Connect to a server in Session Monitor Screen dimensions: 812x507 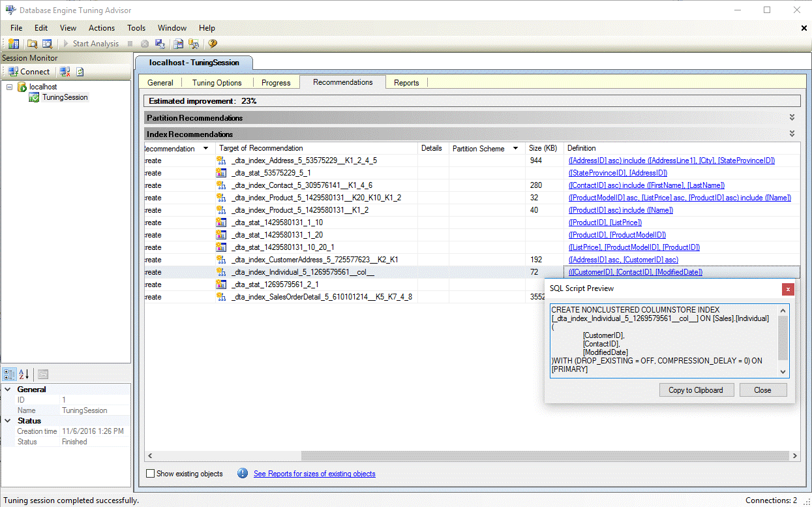[x=29, y=71]
